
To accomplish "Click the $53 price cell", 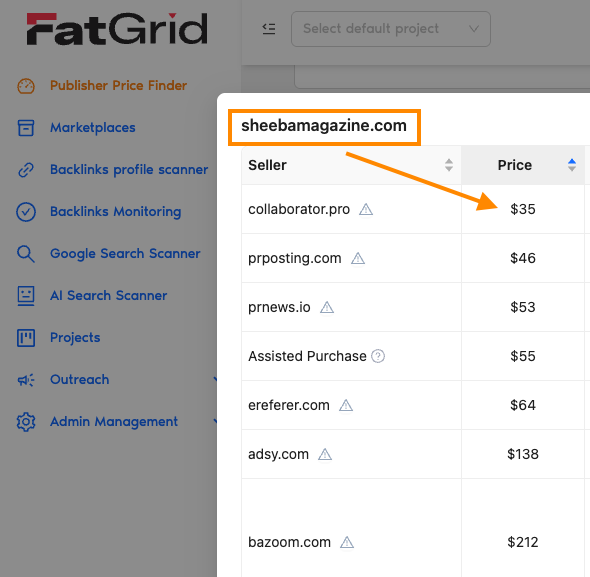I will [x=523, y=307].
